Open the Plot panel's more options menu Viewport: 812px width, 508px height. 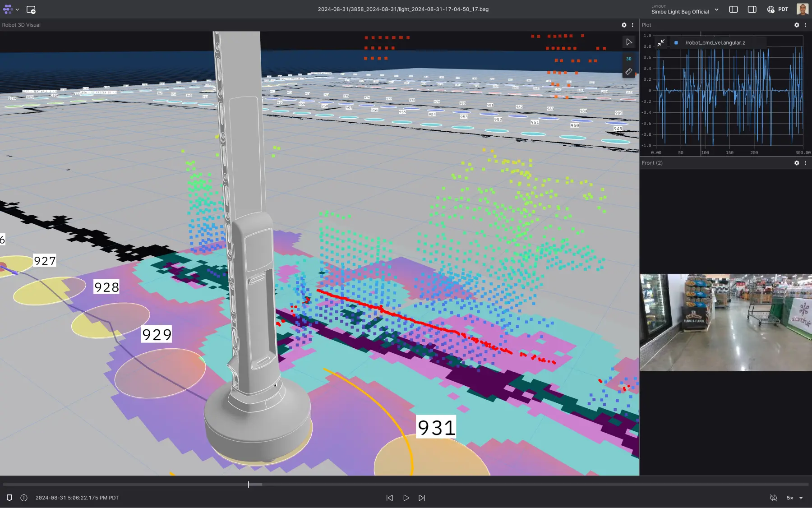(x=806, y=25)
